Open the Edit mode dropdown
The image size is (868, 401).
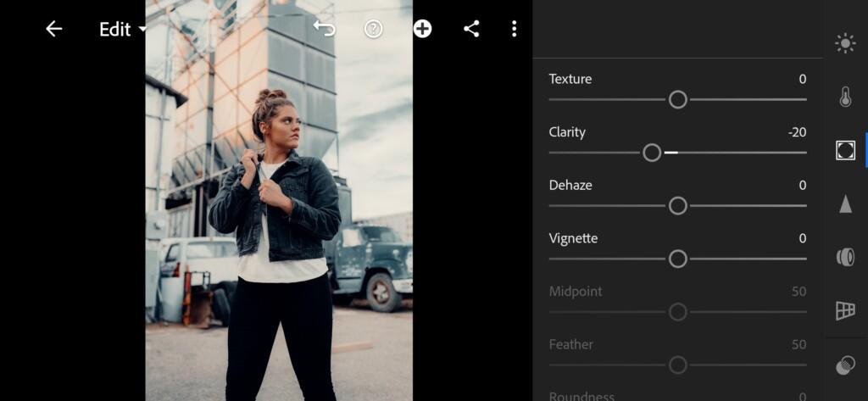[x=123, y=30]
